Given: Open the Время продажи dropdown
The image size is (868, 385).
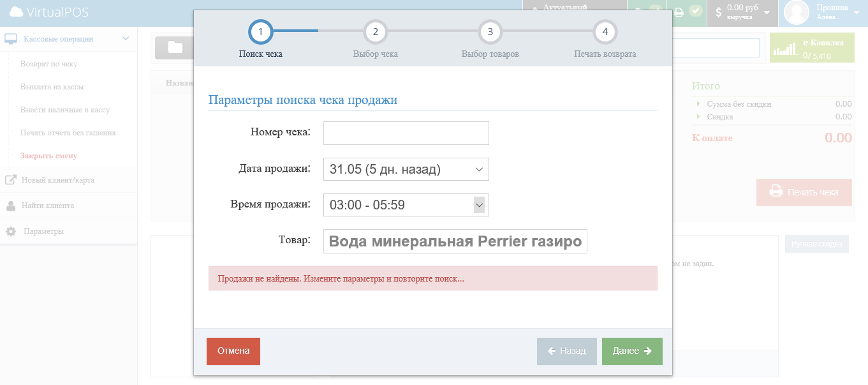Looking at the screenshot, I should click(x=406, y=205).
